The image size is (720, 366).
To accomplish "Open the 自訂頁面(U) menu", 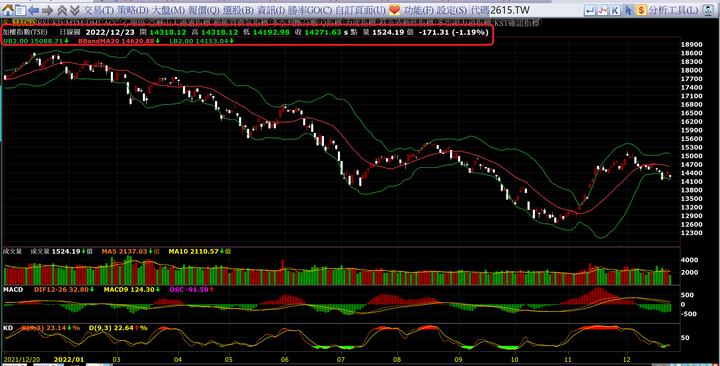I will [x=360, y=10].
